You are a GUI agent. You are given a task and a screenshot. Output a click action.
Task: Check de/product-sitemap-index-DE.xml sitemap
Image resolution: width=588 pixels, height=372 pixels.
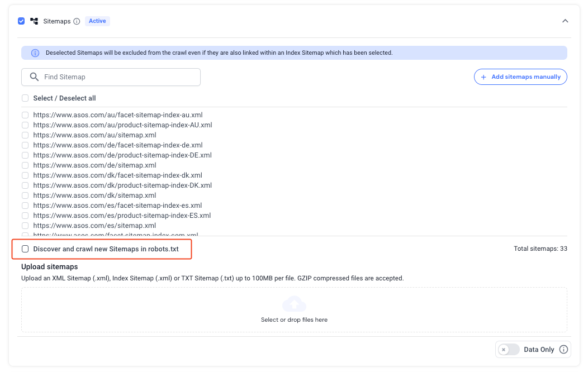[x=25, y=155]
